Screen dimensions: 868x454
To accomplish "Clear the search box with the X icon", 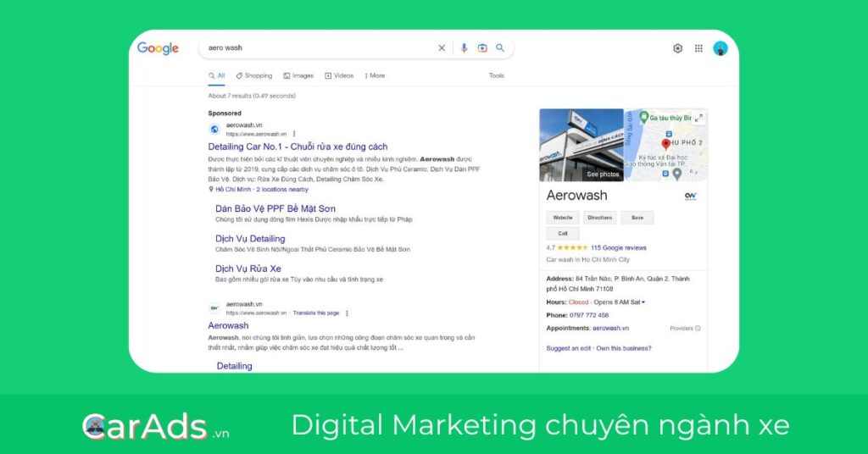I will [x=442, y=48].
